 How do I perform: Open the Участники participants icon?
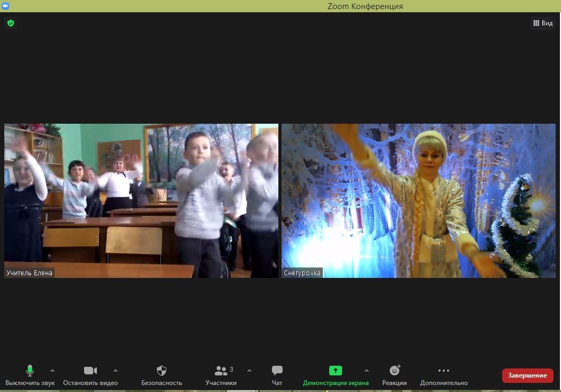(x=221, y=371)
